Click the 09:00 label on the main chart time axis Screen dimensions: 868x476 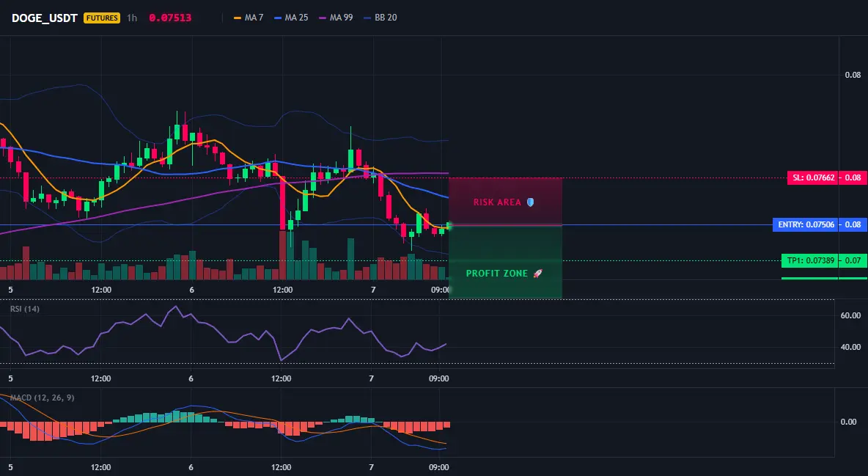(x=440, y=290)
